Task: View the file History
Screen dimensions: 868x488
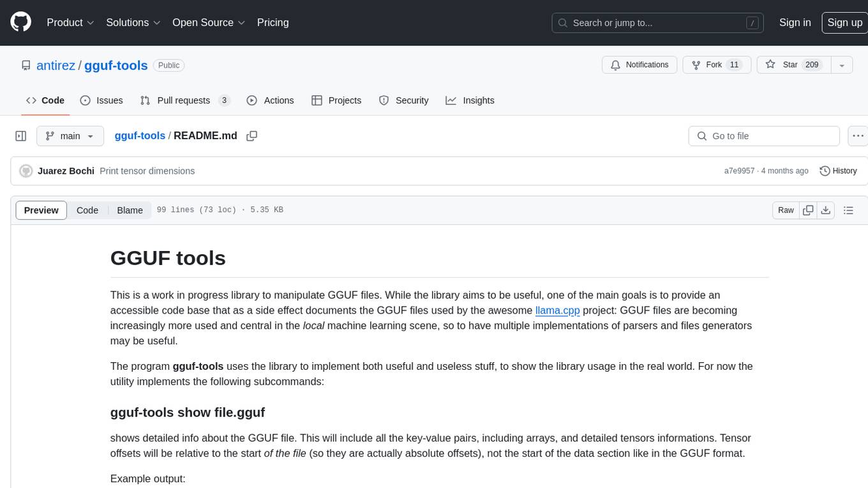Action: point(838,171)
